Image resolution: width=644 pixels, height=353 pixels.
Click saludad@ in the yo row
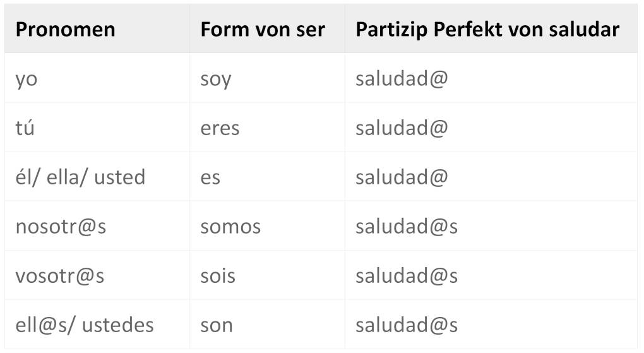(x=402, y=79)
